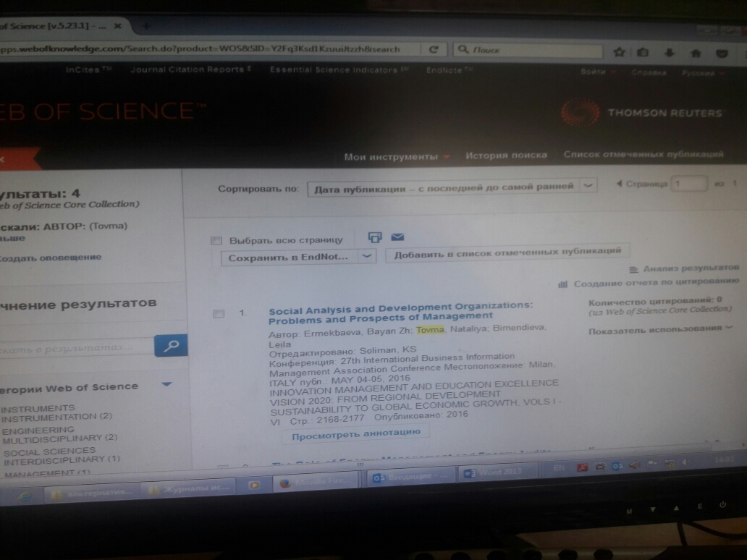747x560 pixels.
Task: Click the browser home icon
Action: [696, 53]
